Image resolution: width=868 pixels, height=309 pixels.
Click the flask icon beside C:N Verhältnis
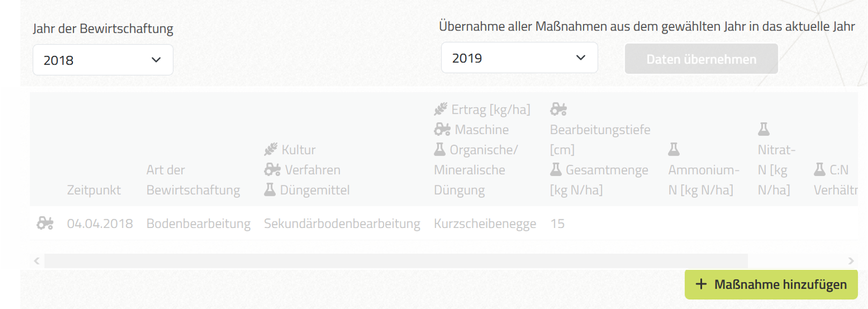coord(820,170)
